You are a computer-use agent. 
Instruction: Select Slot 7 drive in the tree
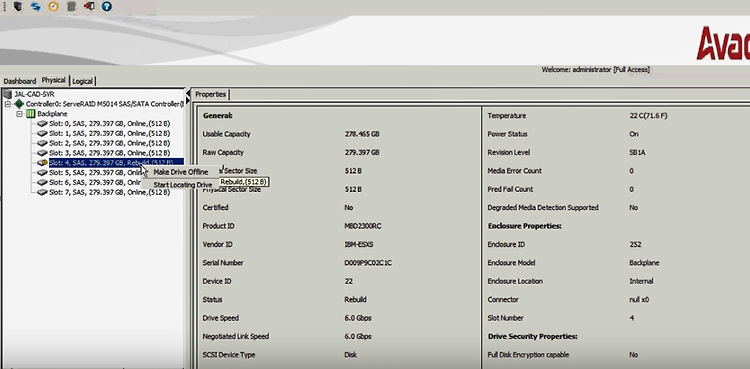(x=109, y=192)
